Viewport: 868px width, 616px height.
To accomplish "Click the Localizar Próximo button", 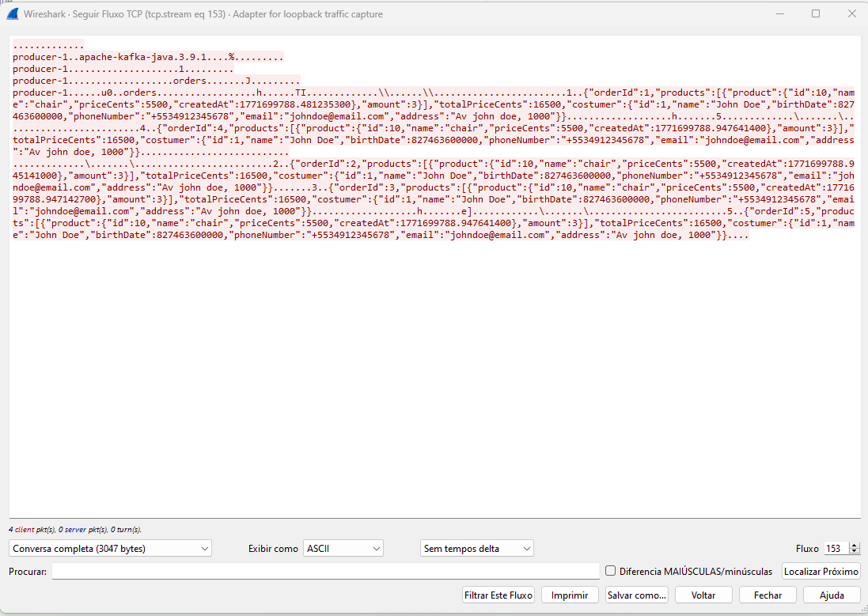I will pyautogui.click(x=821, y=571).
